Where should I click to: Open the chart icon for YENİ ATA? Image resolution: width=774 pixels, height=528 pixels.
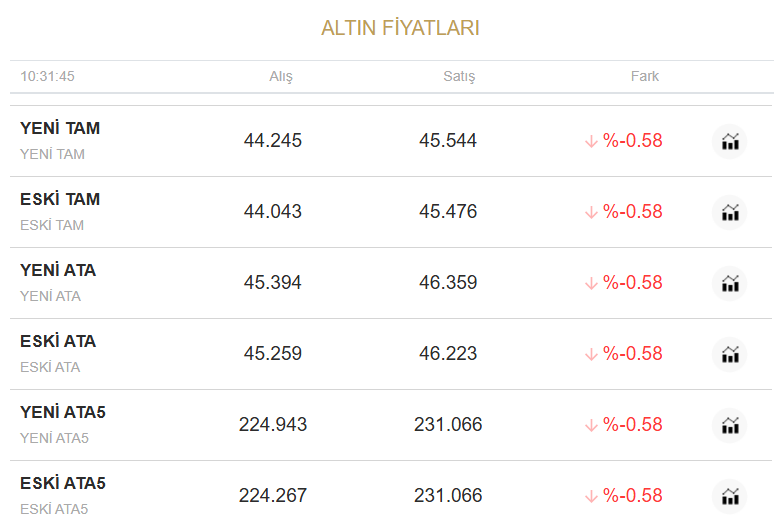(730, 284)
